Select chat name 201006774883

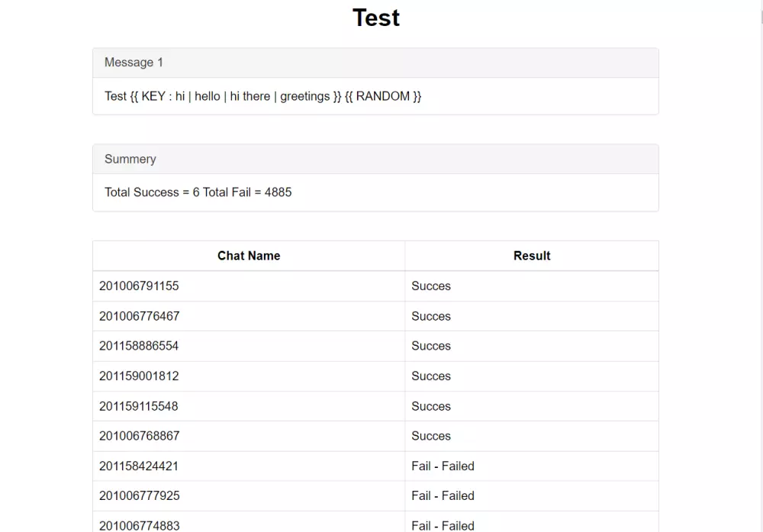click(139, 526)
